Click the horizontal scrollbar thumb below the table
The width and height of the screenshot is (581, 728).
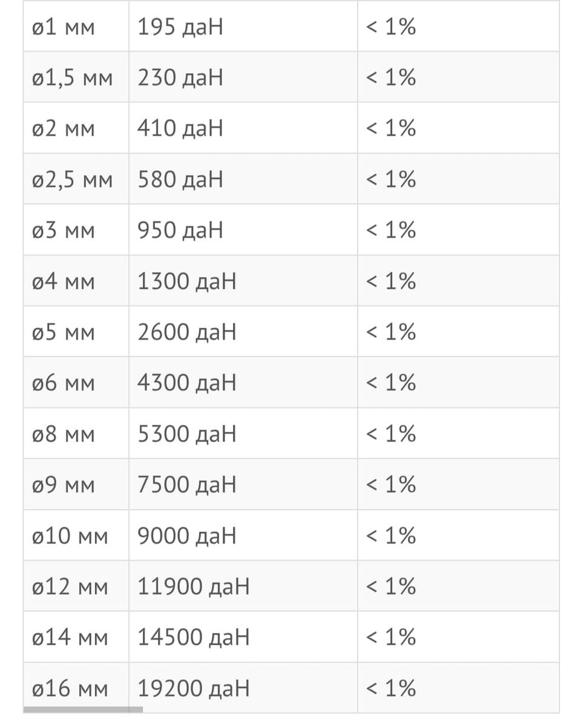click(x=83, y=710)
